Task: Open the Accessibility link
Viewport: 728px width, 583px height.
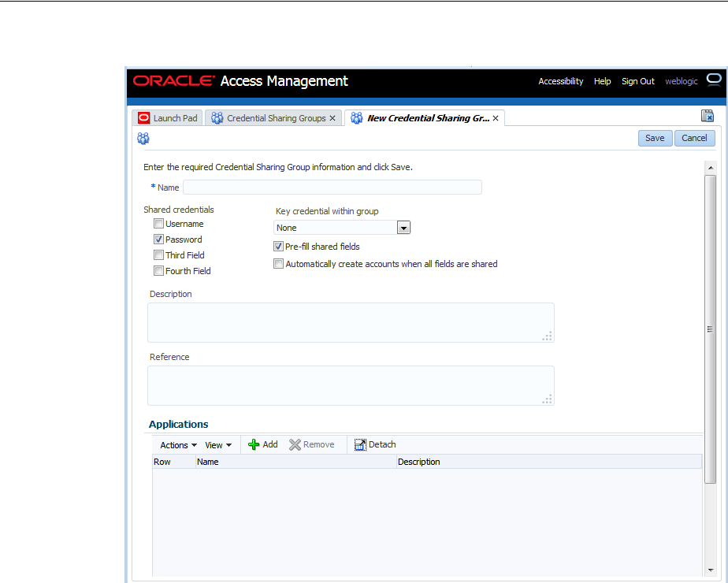Action: click(x=561, y=81)
